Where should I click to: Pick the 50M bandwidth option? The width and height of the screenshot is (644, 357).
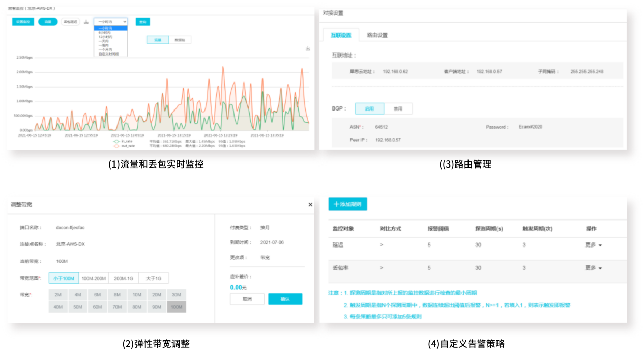78,307
